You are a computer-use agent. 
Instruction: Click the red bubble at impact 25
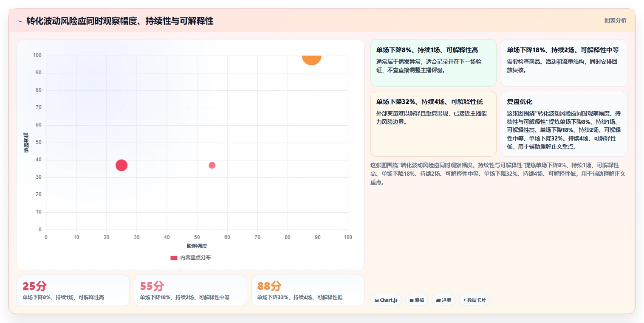click(121, 165)
